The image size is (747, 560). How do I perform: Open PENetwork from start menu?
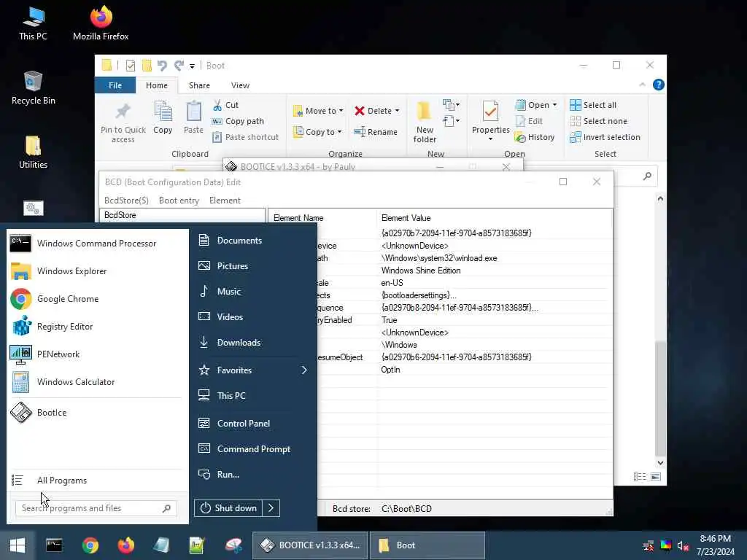pyautogui.click(x=98, y=354)
